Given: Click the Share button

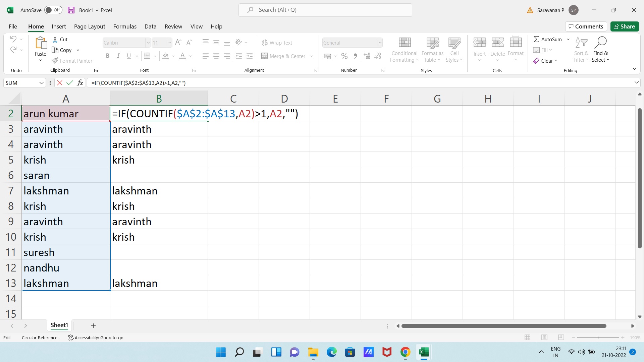Looking at the screenshot, I should tap(624, 26).
